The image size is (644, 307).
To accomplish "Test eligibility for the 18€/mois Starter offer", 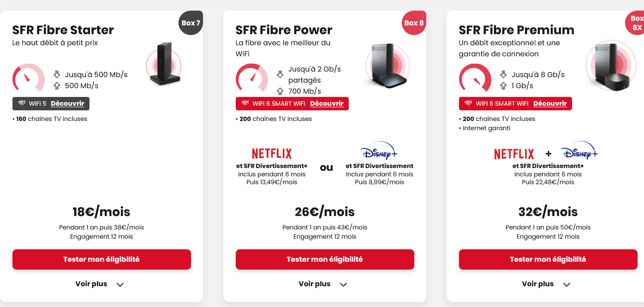I will click(101, 259).
